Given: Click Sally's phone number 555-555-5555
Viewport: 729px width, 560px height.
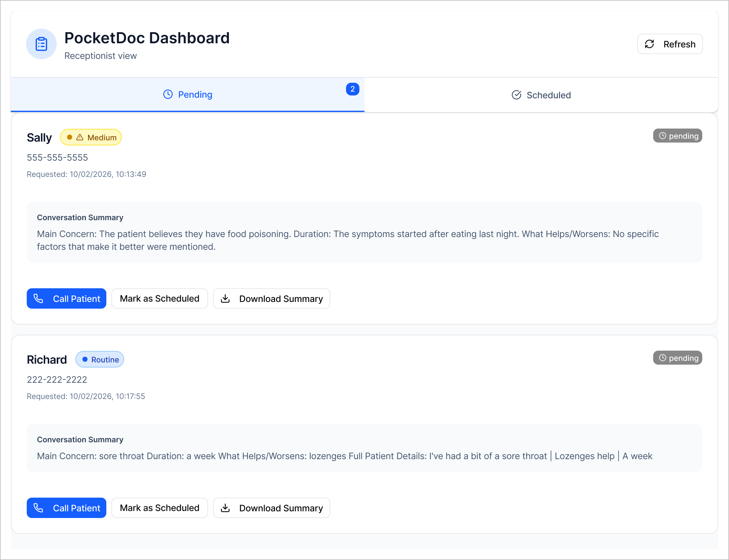Looking at the screenshot, I should click(57, 157).
